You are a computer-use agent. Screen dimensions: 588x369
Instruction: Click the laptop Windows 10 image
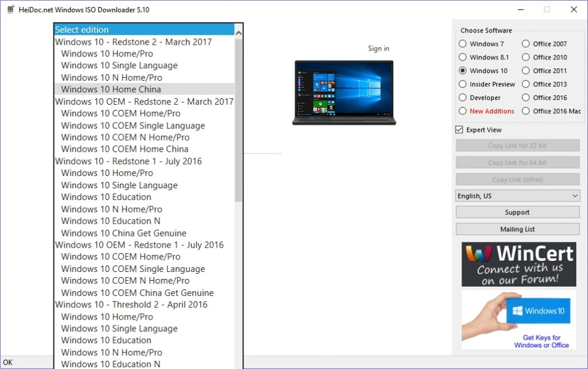point(344,92)
